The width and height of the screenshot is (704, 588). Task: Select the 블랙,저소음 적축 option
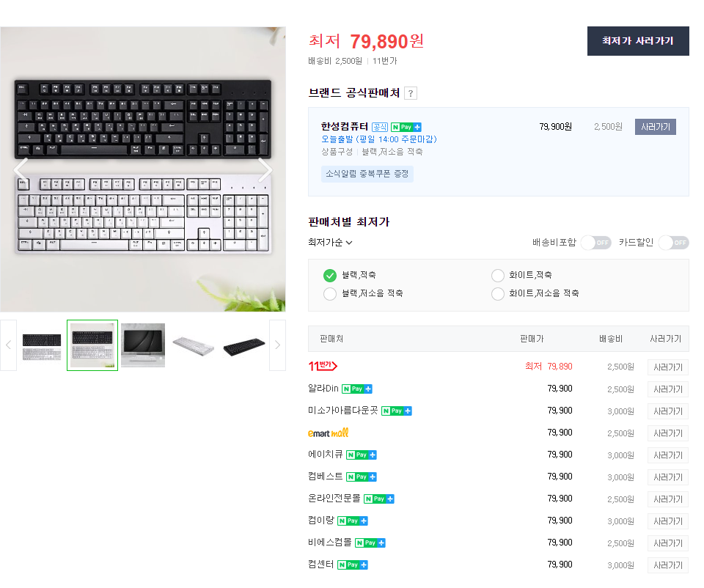(x=363, y=293)
